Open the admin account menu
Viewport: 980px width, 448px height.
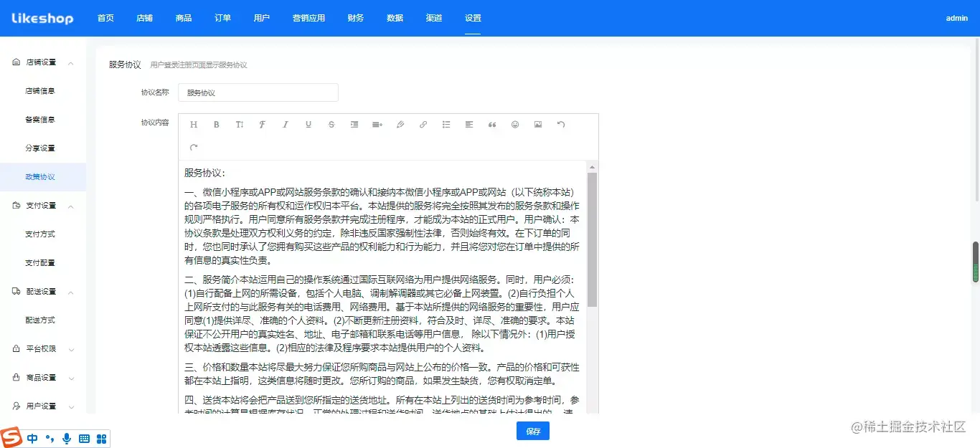[x=957, y=18]
